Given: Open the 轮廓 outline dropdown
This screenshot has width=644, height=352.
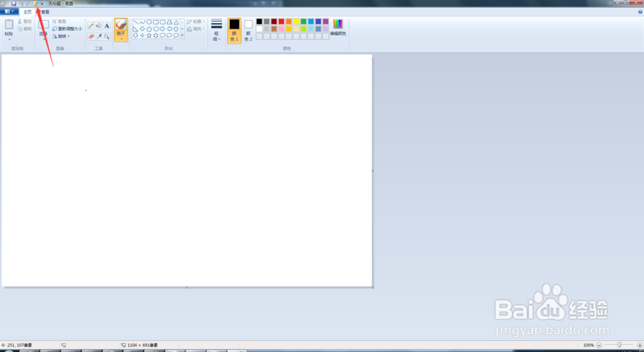Looking at the screenshot, I should tap(196, 21).
